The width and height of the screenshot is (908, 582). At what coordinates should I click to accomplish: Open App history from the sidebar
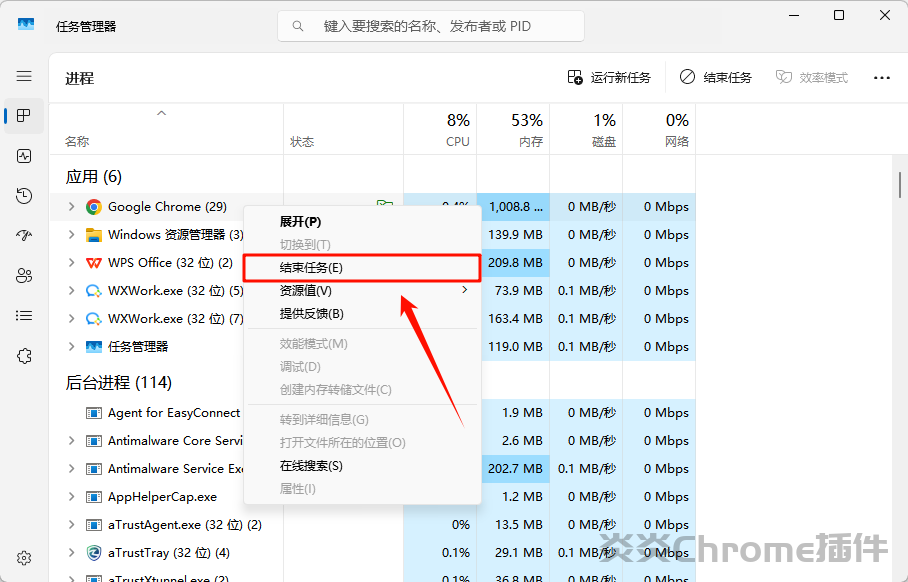[24, 196]
